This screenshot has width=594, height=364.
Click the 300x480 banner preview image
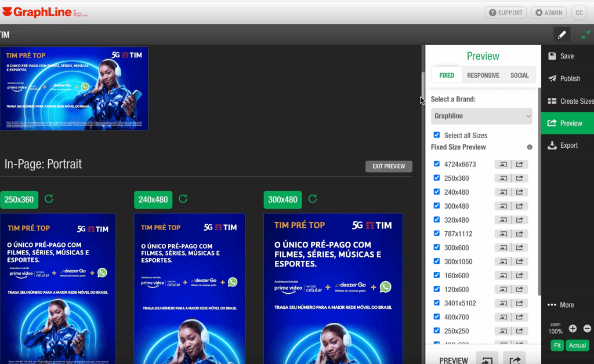point(333,289)
